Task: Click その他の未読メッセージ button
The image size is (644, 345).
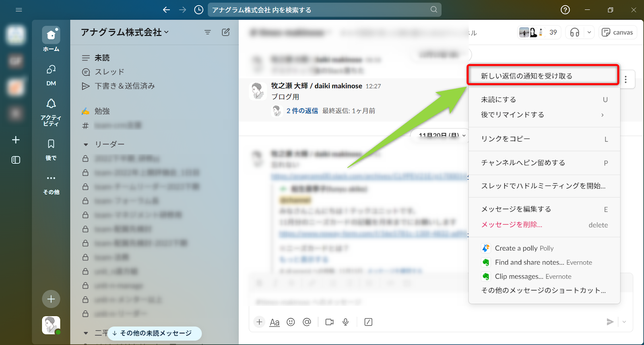Action: tap(155, 333)
